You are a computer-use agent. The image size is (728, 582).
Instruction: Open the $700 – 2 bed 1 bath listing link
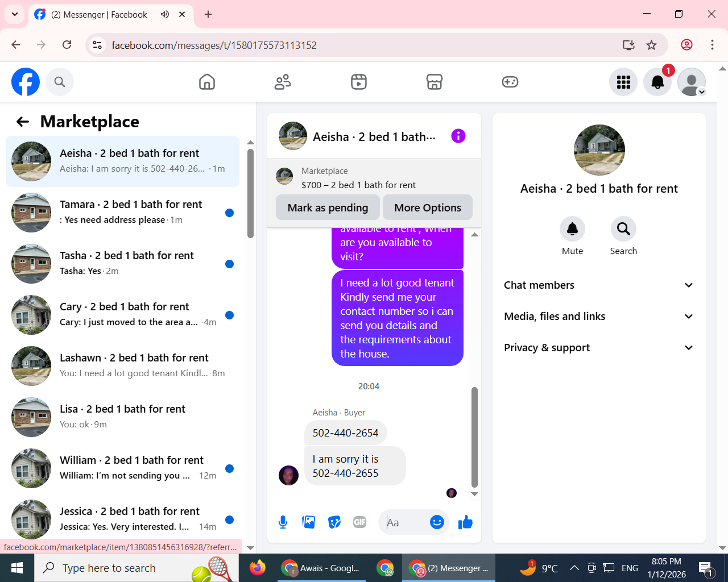click(x=358, y=185)
